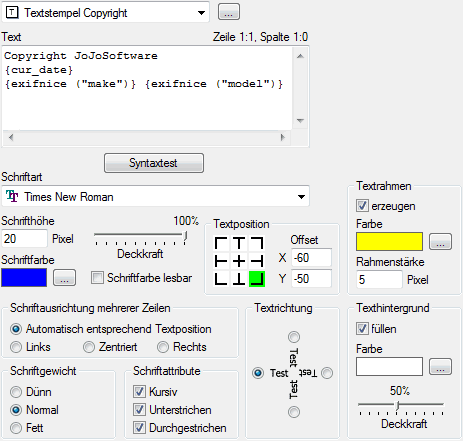
Task: Select Zentriert line alignment option
Action: tap(89, 347)
